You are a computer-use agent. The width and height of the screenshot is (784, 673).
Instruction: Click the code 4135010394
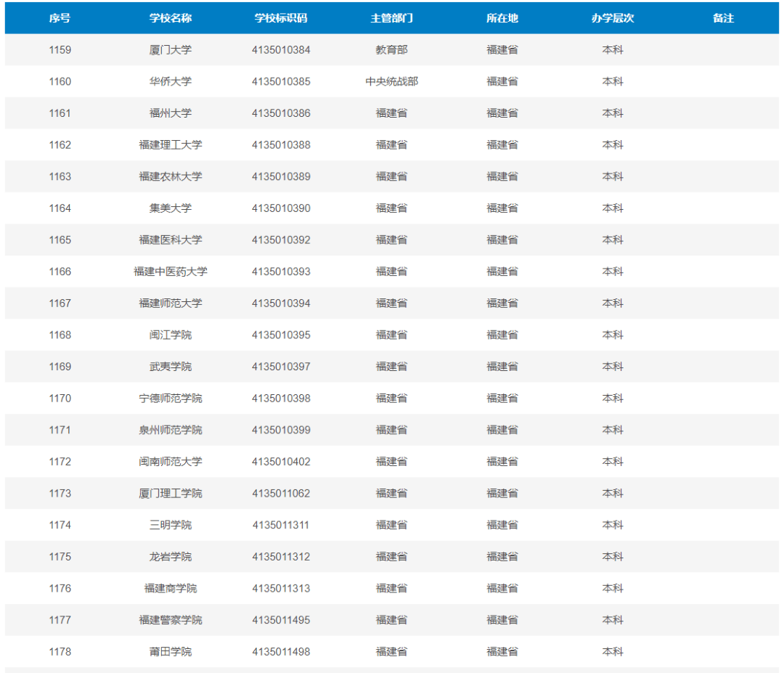281,303
